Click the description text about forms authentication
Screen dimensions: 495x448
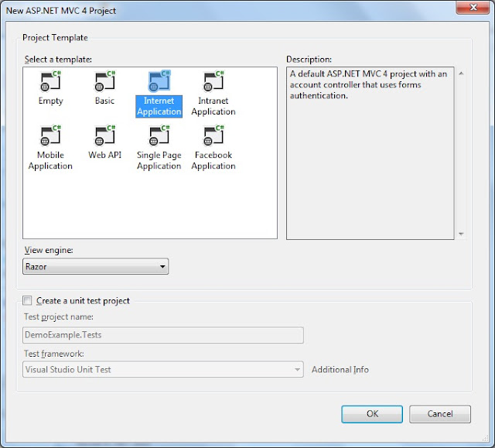pos(368,84)
